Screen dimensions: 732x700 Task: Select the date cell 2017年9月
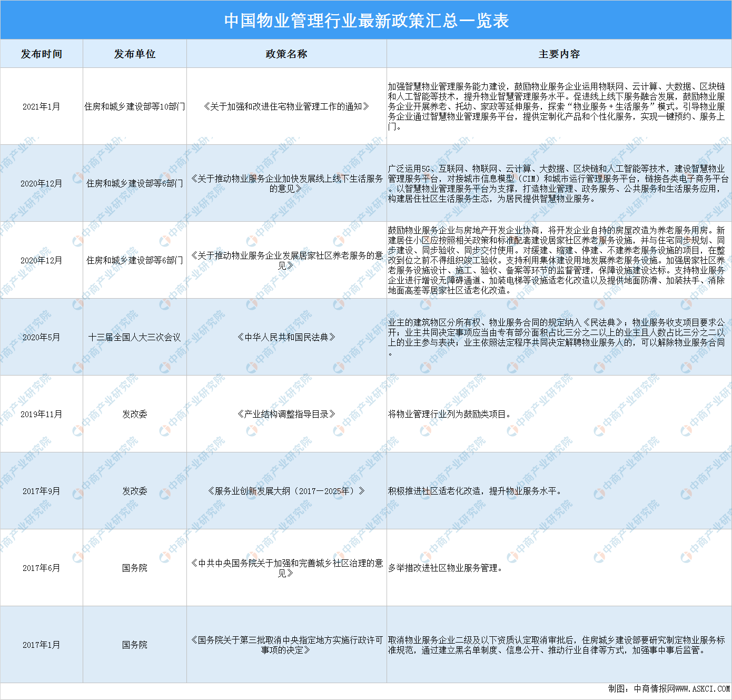click(x=42, y=491)
